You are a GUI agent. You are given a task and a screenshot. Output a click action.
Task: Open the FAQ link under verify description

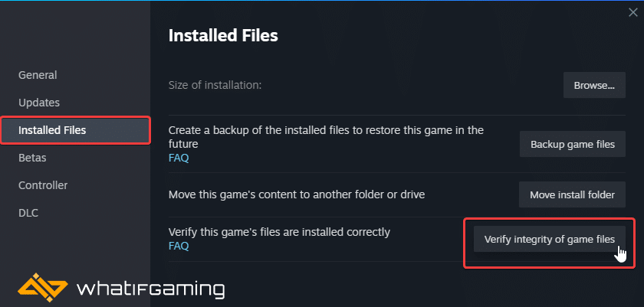tap(179, 247)
